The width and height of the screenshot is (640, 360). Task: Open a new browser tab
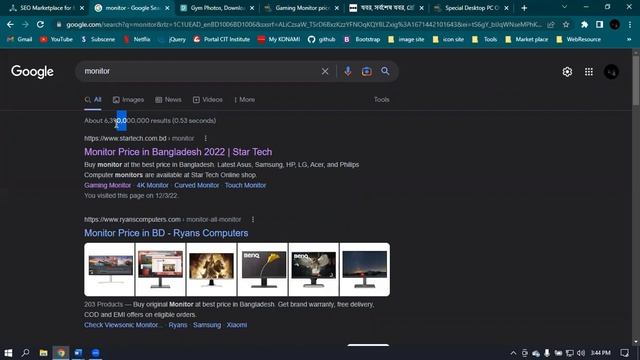tap(524, 8)
